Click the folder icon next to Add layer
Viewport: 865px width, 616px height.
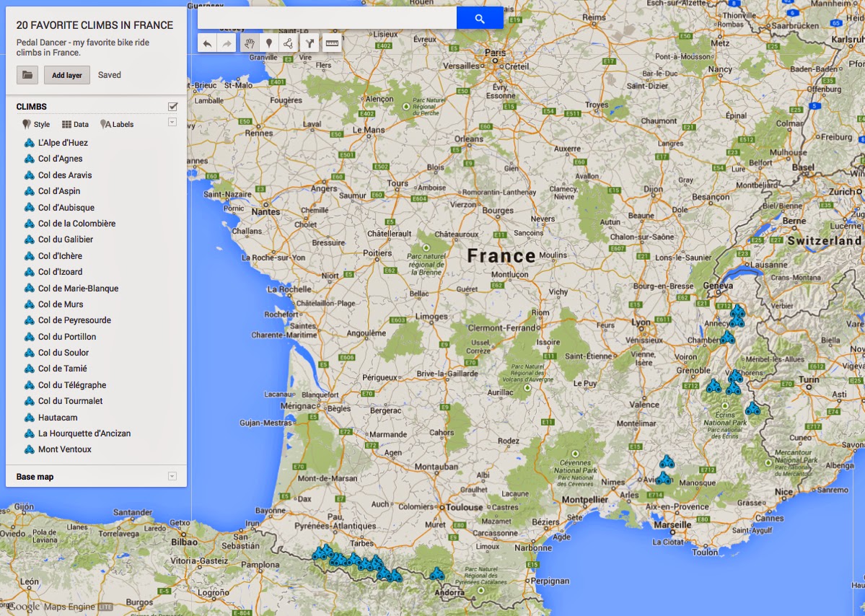click(26, 74)
